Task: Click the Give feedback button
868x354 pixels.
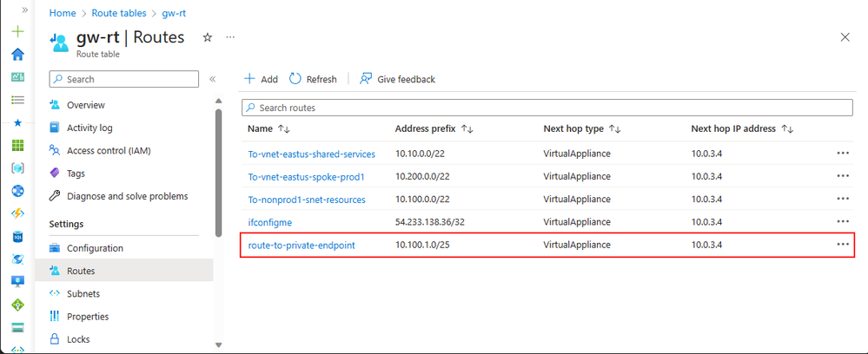Action: (397, 79)
